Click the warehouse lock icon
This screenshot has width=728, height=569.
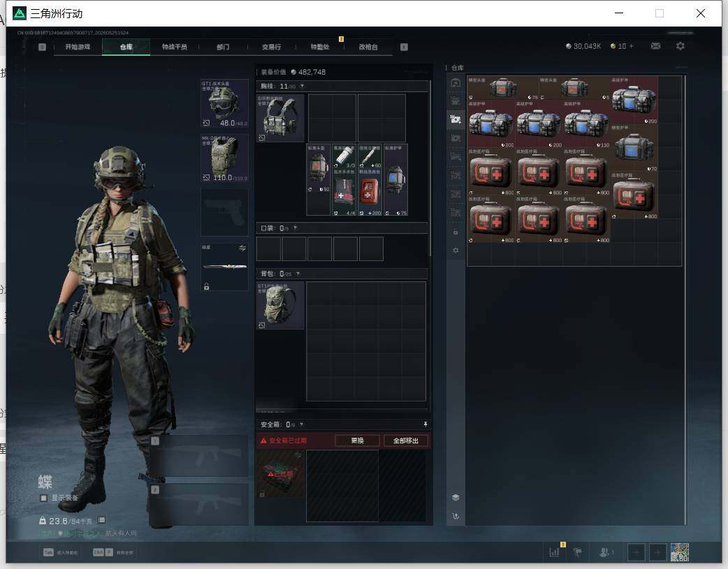point(456,232)
